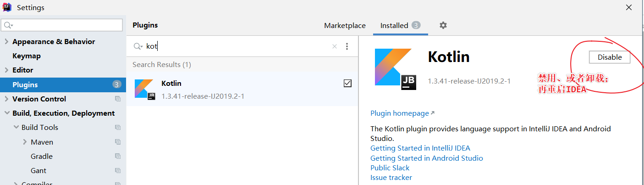Open the Public Slack link
The height and width of the screenshot is (185, 644).
click(x=390, y=168)
